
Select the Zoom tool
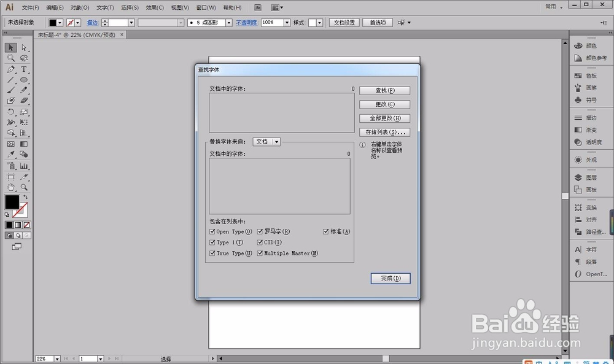(24, 187)
